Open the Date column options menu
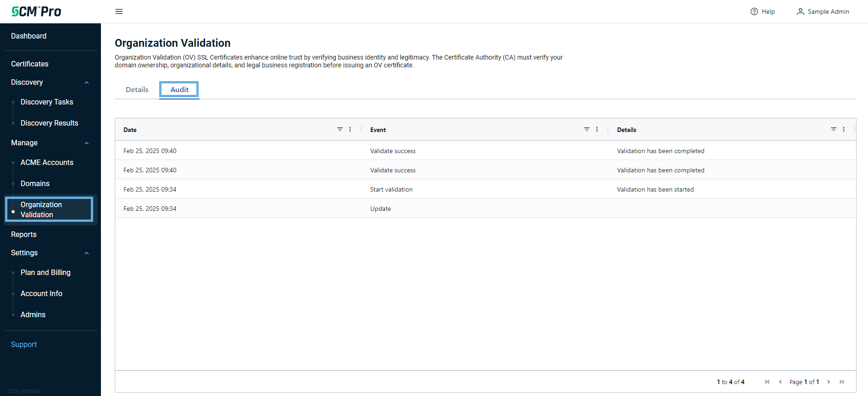The image size is (868, 396). click(350, 129)
